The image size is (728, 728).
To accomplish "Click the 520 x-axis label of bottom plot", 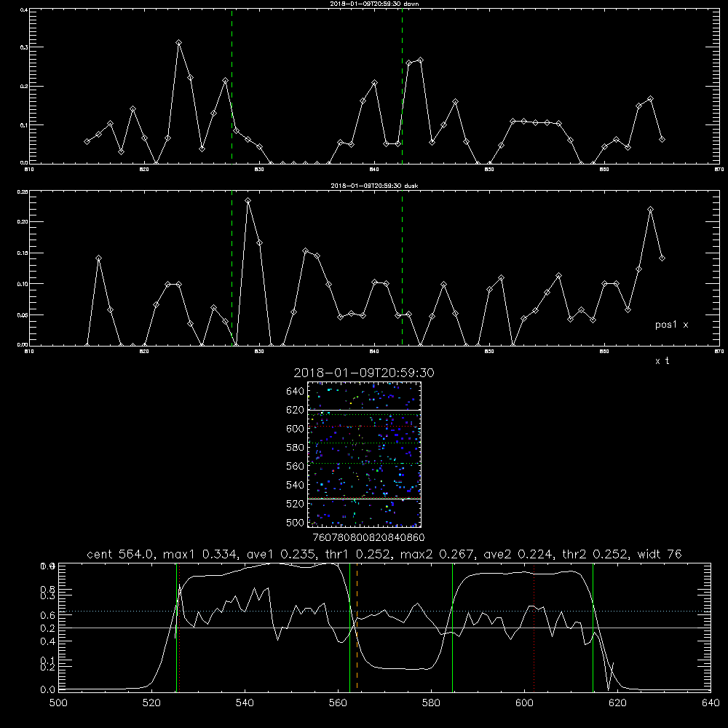I will 151,703.
